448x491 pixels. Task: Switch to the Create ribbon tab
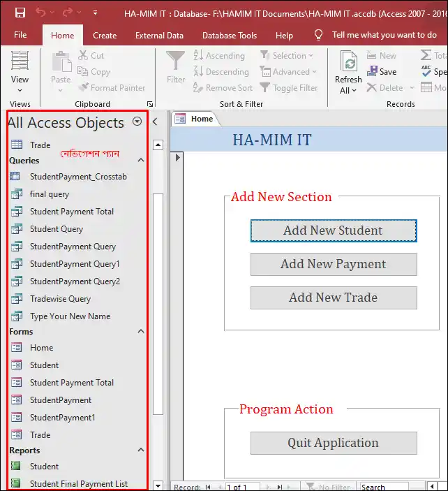pyautogui.click(x=105, y=36)
